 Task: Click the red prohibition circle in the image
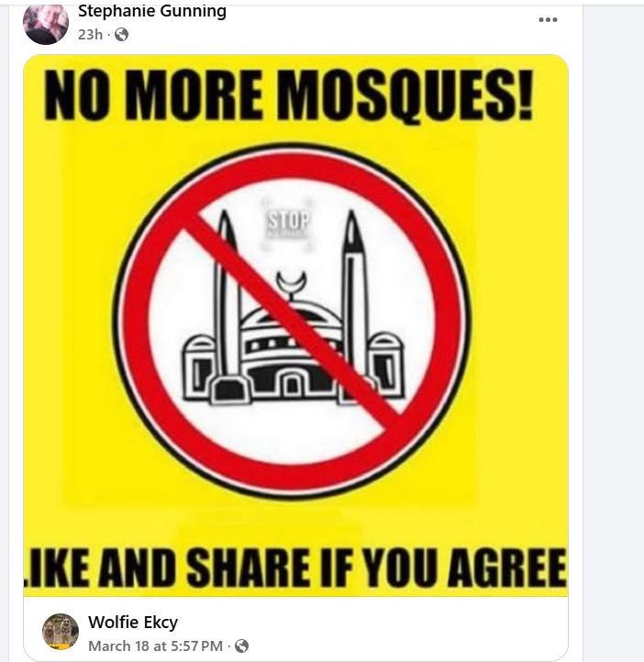click(x=292, y=321)
